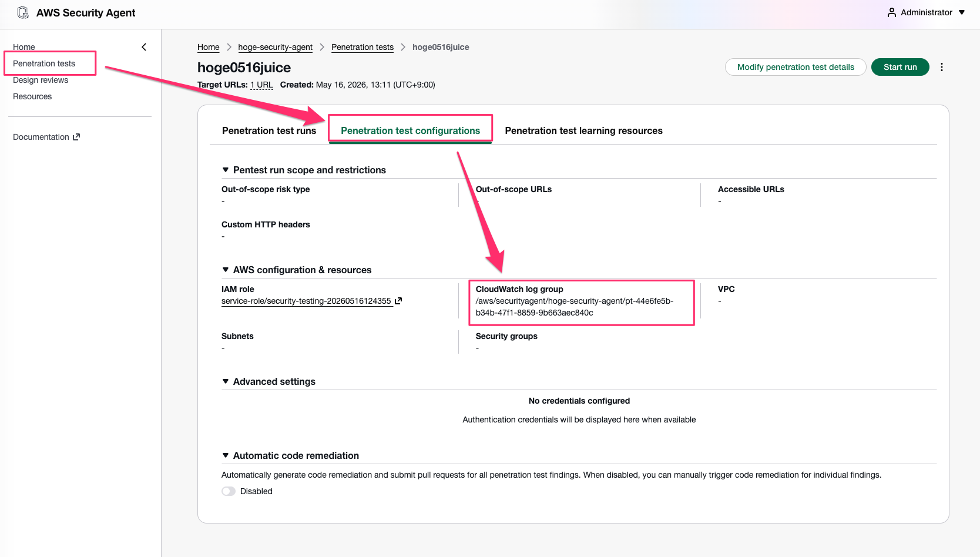980x557 pixels.
Task: Click the Home breadcrumb link
Action: tap(209, 47)
